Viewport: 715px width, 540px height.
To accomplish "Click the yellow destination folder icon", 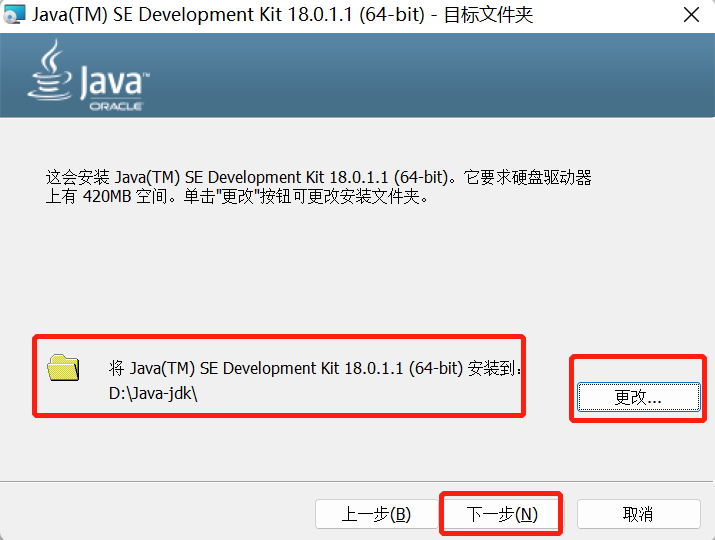I will 63,368.
